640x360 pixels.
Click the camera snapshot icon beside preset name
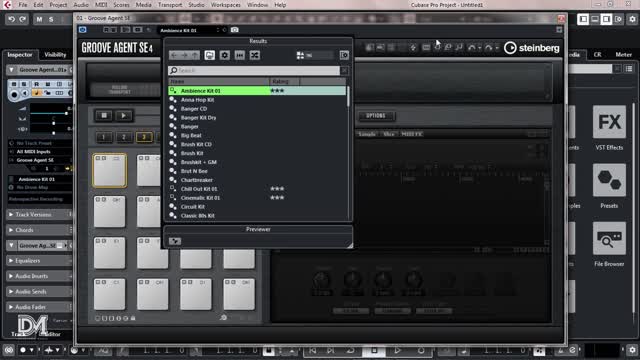235,30
